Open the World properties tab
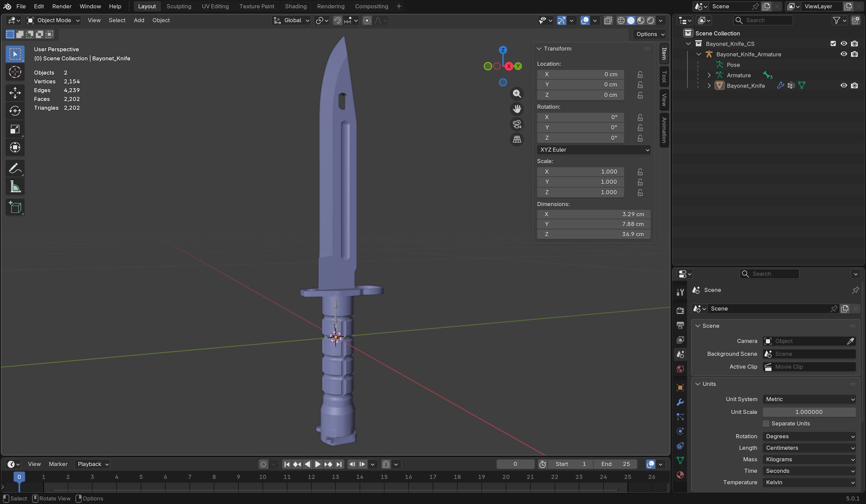The width and height of the screenshot is (866, 504). [x=680, y=369]
